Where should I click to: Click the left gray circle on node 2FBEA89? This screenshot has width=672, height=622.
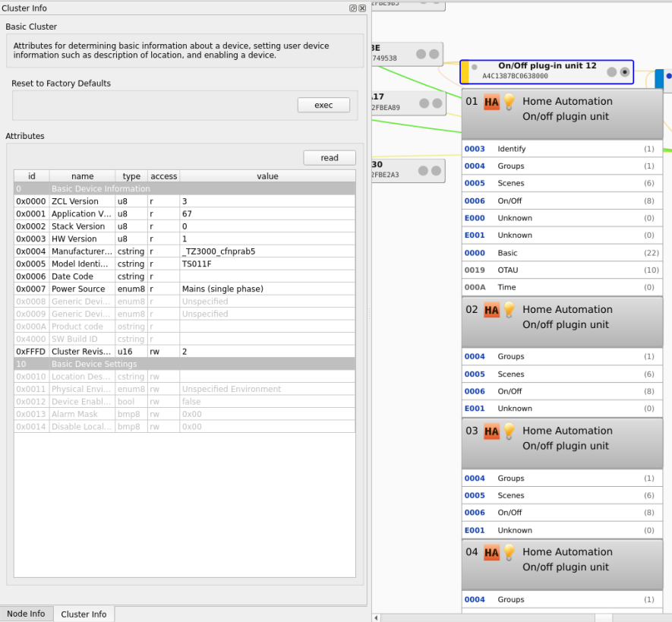[424, 103]
